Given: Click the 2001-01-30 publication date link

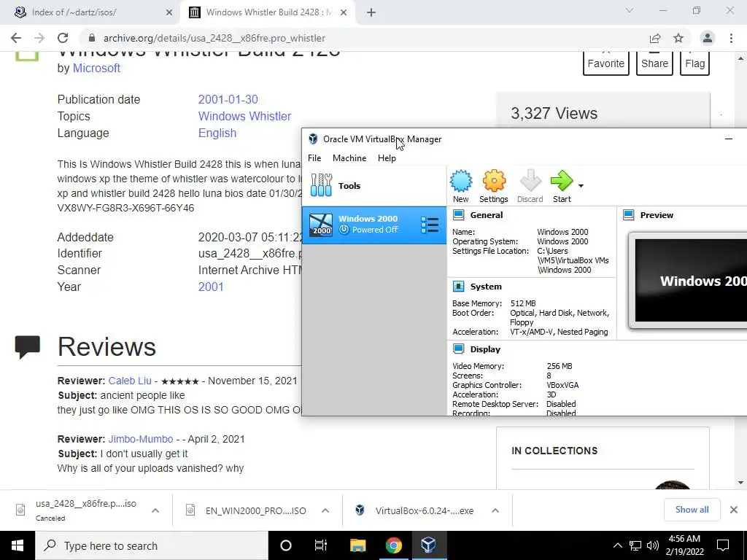Looking at the screenshot, I should coord(228,99).
